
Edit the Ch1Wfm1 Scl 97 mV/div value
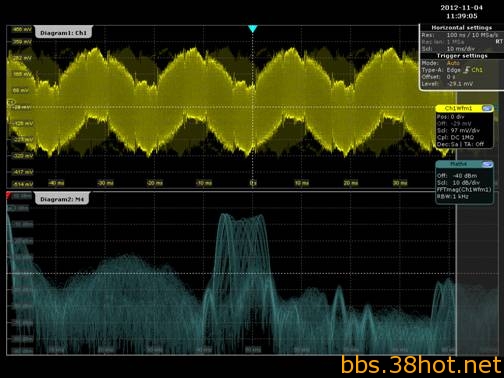(458, 131)
